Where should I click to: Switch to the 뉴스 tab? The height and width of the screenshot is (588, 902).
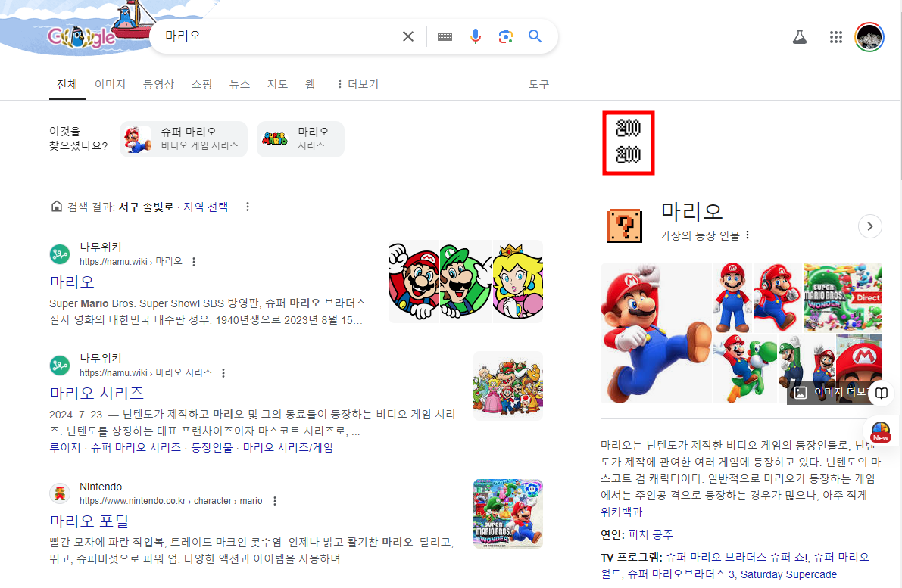click(x=239, y=85)
